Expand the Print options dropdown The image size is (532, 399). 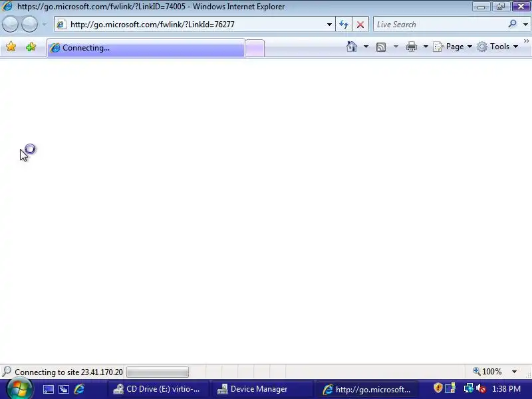426,47
